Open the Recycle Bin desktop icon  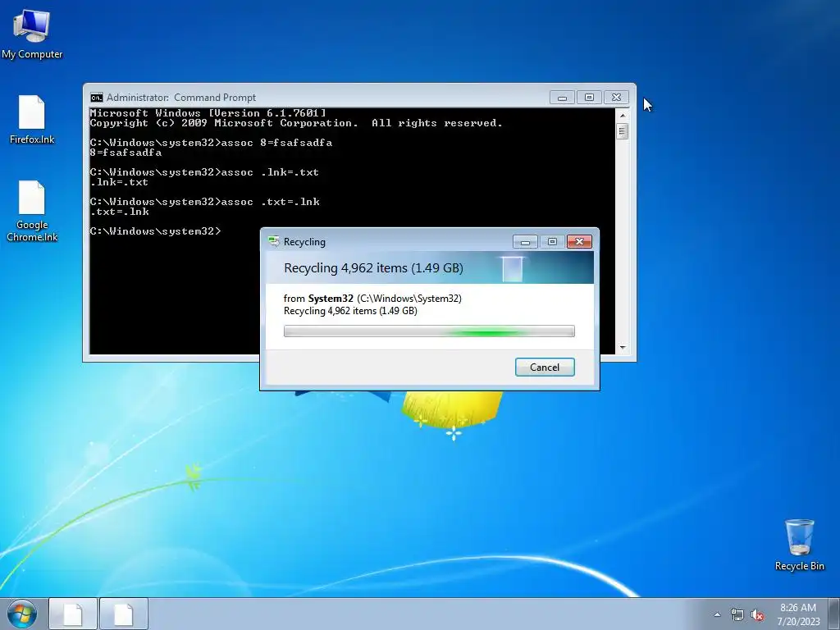[x=799, y=545]
